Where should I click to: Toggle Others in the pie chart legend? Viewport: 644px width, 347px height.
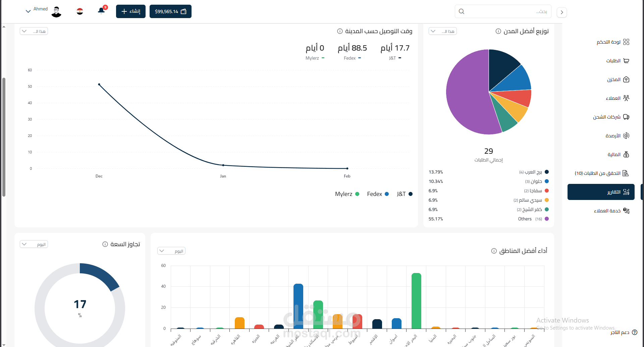point(533,219)
